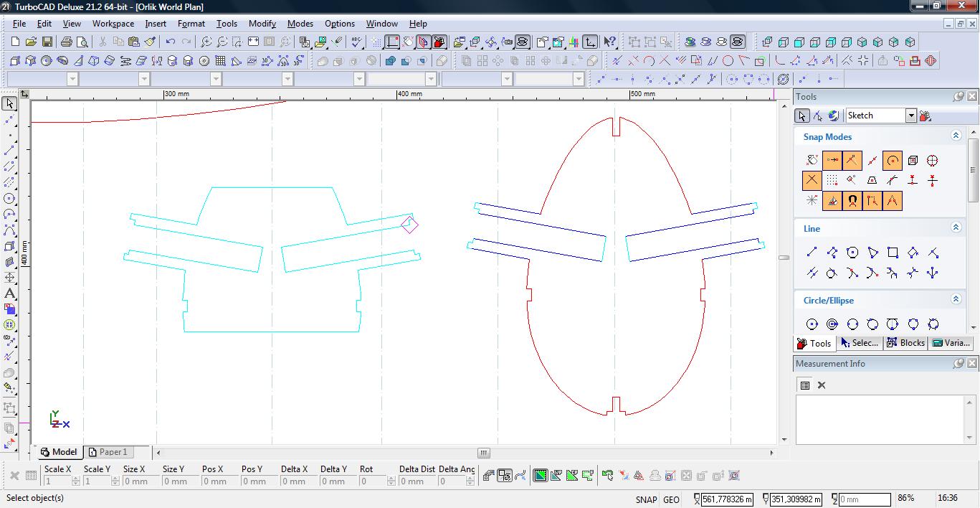Collapse the Snap Modes section
The height and width of the screenshot is (508, 980).
pyautogui.click(x=956, y=136)
